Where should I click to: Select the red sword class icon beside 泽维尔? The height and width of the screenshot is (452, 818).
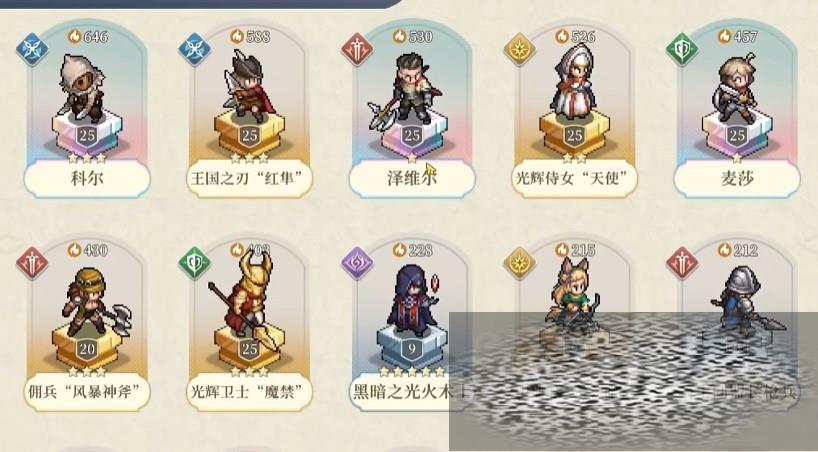click(357, 50)
